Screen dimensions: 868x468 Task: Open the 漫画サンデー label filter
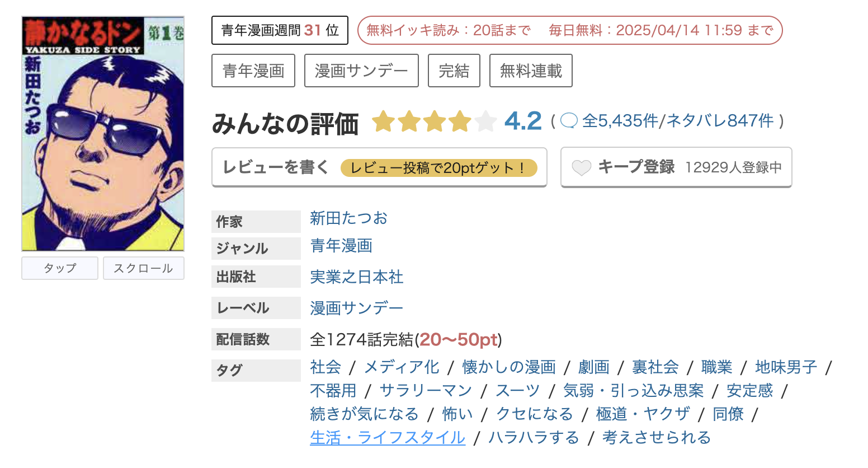click(356, 307)
